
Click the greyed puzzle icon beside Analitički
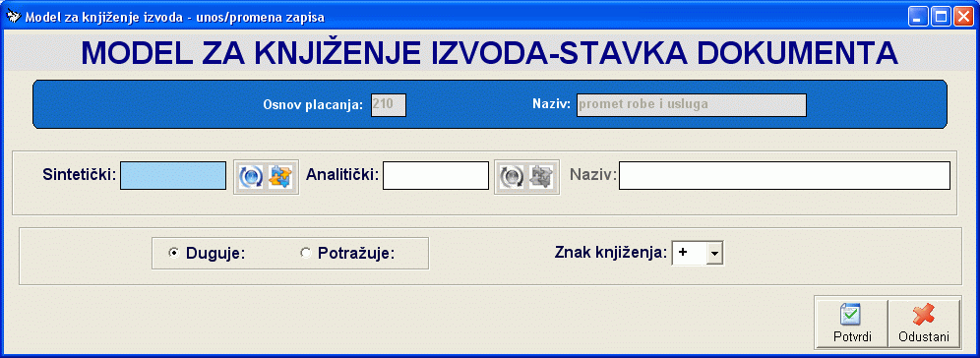pyautogui.click(x=540, y=177)
